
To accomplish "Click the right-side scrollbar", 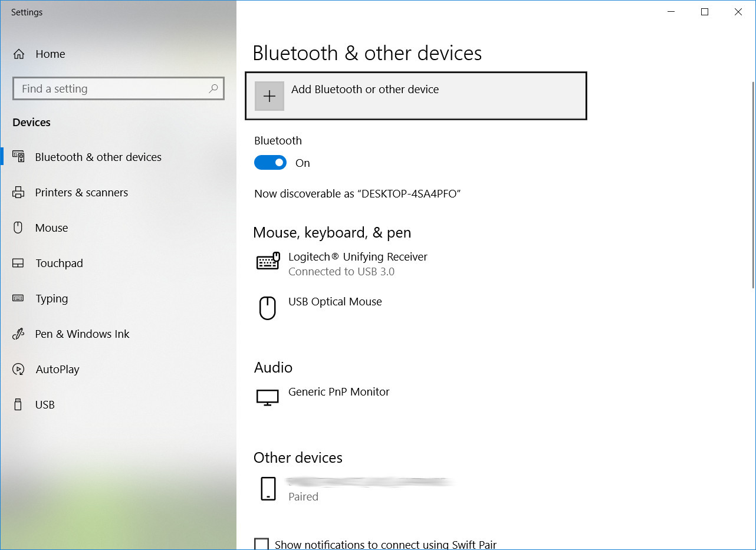I will tap(751, 177).
